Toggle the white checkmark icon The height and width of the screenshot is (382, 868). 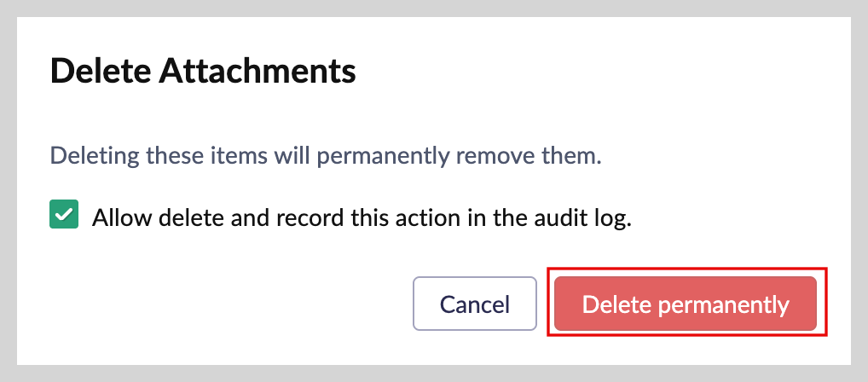point(64,215)
